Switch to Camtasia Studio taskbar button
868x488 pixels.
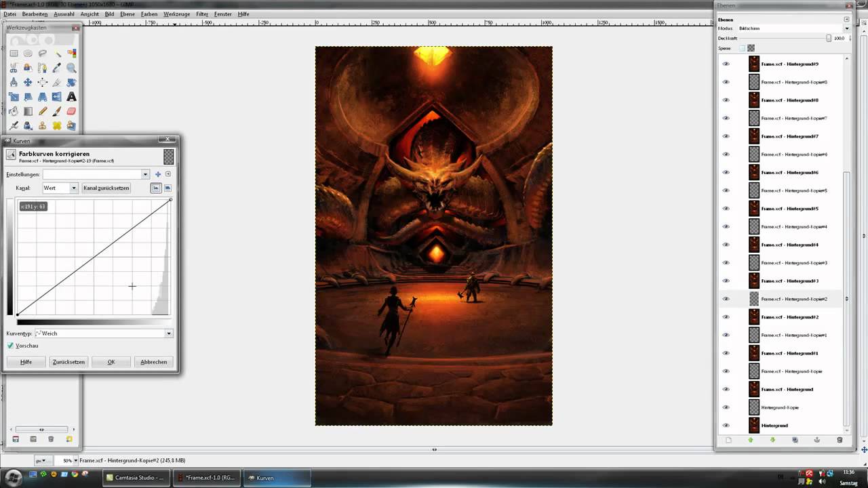(x=137, y=478)
